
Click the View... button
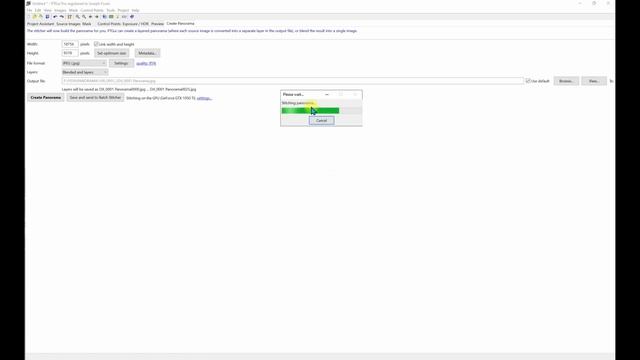click(594, 81)
